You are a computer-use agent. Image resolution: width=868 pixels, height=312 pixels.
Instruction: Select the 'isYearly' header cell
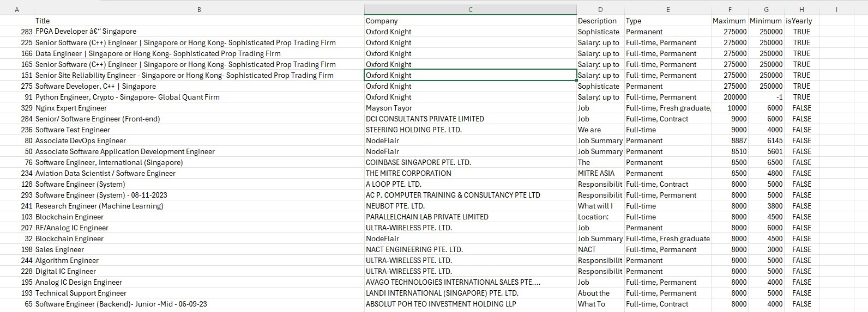798,21
